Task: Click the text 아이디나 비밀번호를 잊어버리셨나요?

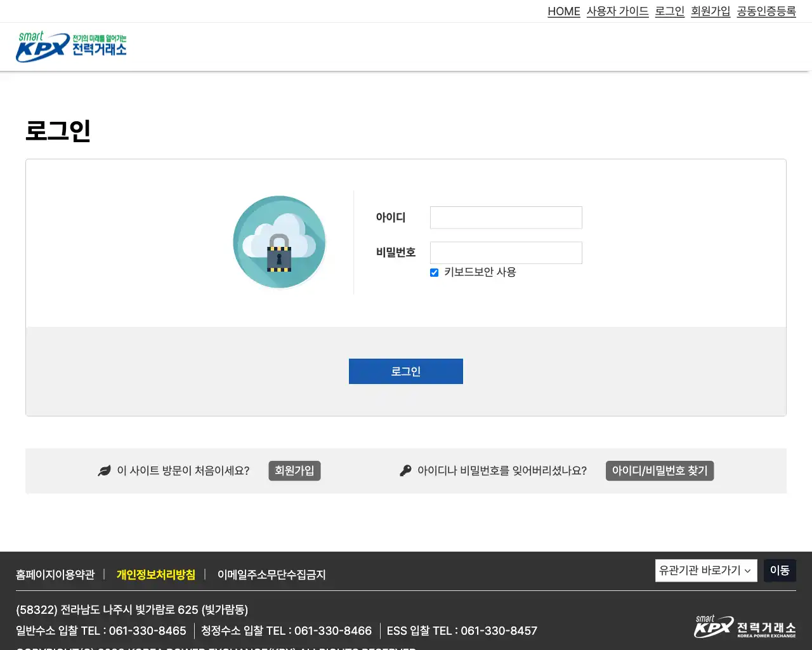Action: [x=502, y=470]
